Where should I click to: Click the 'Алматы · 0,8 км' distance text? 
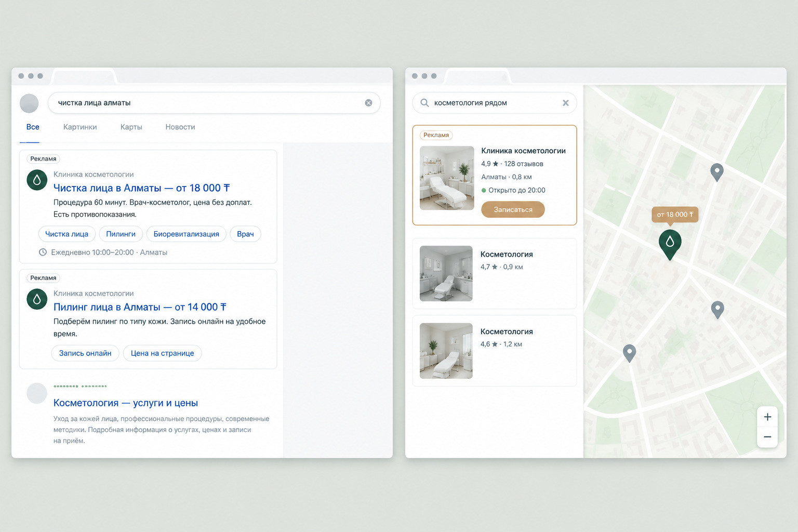pos(507,177)
